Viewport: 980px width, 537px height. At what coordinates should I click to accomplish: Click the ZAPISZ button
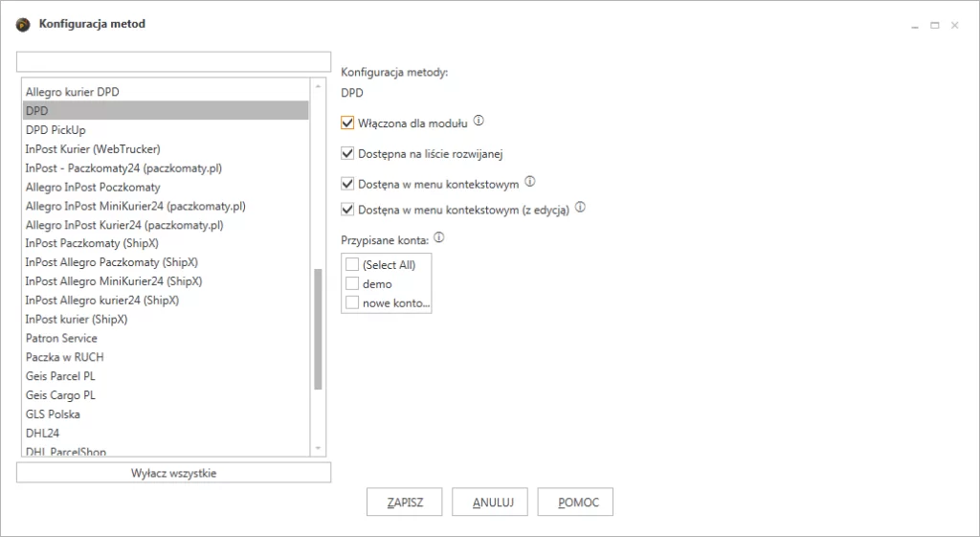[x=405, y=502]
